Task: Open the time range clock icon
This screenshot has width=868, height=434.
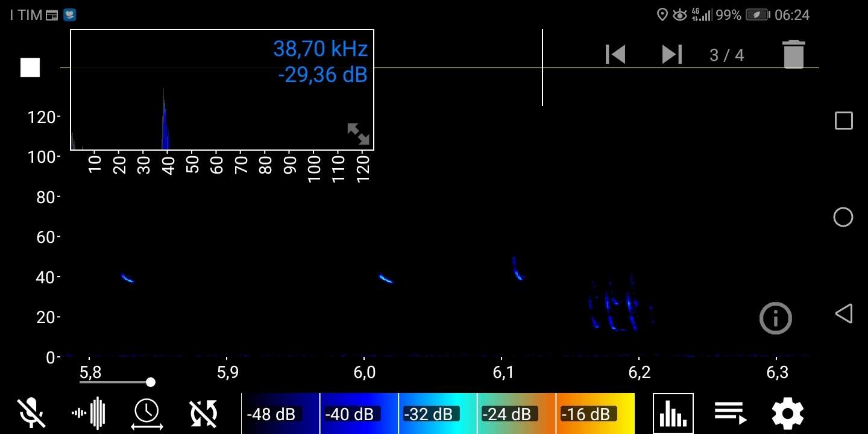Action: 146,414
